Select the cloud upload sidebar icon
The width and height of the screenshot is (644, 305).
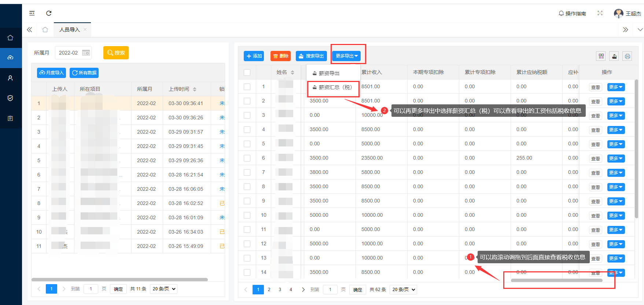point(10,57)
